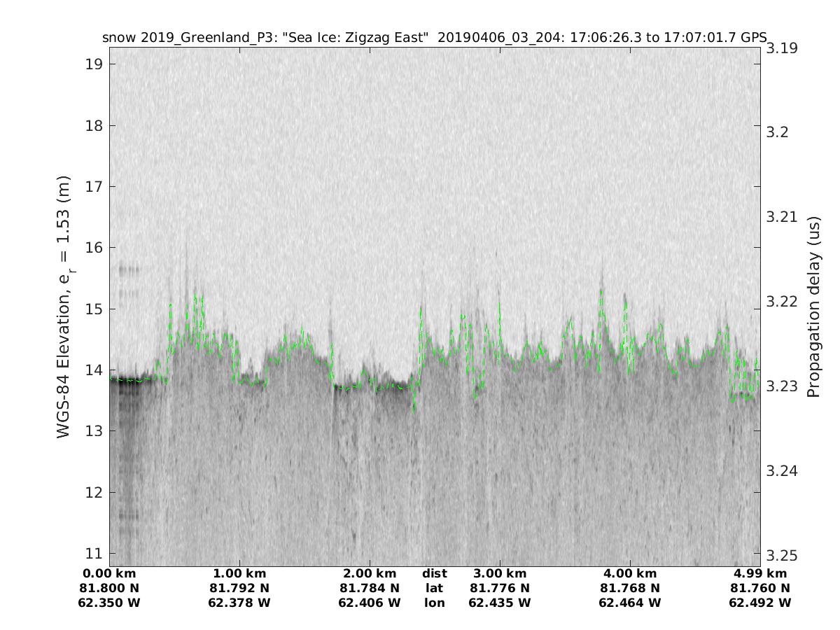Click the 15 tick on elevation axis
This screenshot has width=840, height=630.
93,309
